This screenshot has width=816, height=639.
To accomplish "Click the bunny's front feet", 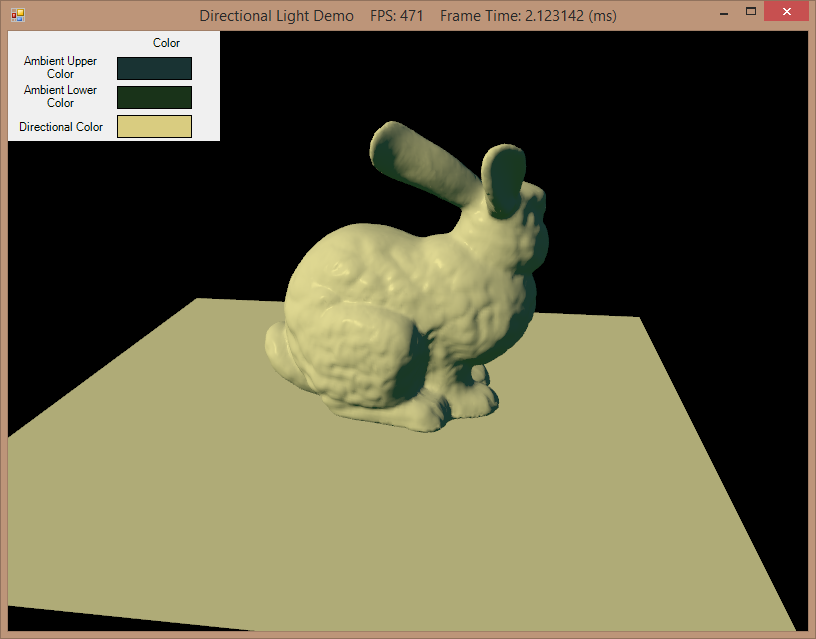I will [460, 402].
